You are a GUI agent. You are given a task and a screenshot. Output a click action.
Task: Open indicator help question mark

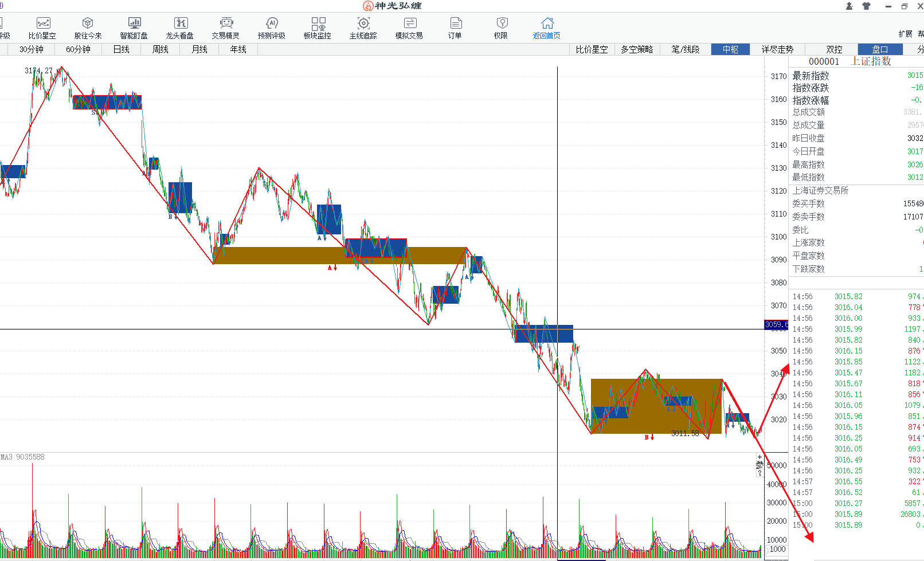[x=760, y=473]
